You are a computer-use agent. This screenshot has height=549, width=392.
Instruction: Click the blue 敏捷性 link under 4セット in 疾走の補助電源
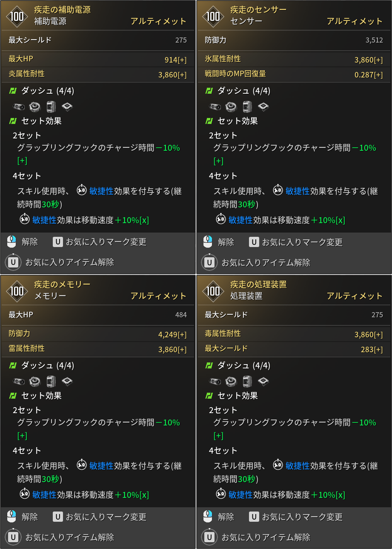click(101, 191)
